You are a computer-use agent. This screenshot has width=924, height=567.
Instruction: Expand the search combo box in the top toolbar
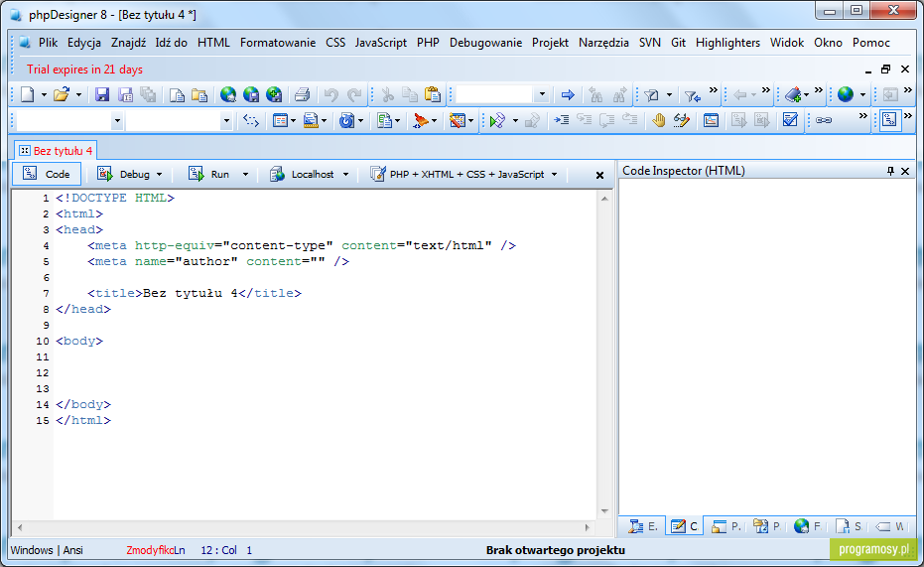pyautogui.click(x=542, y=94)
